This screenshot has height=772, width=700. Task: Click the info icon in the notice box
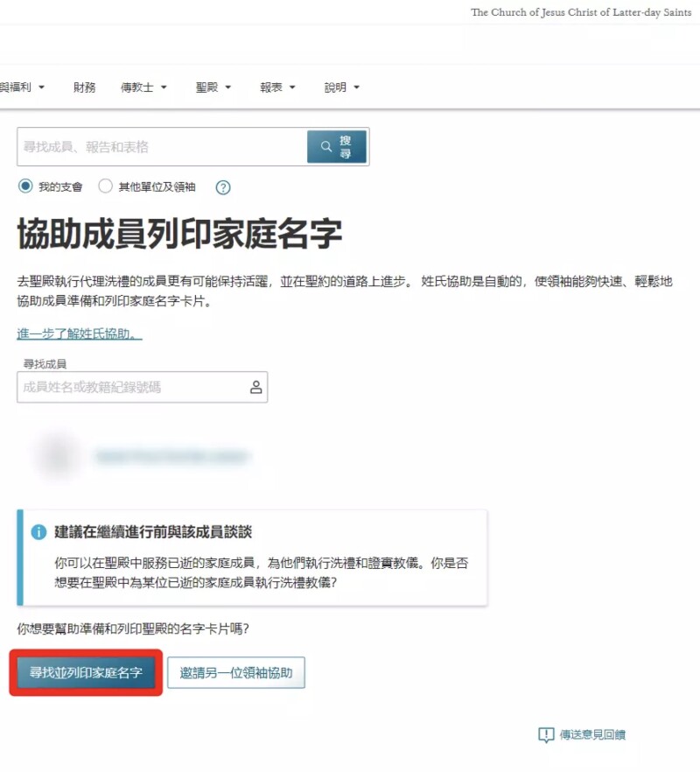[x=38, y=532]
